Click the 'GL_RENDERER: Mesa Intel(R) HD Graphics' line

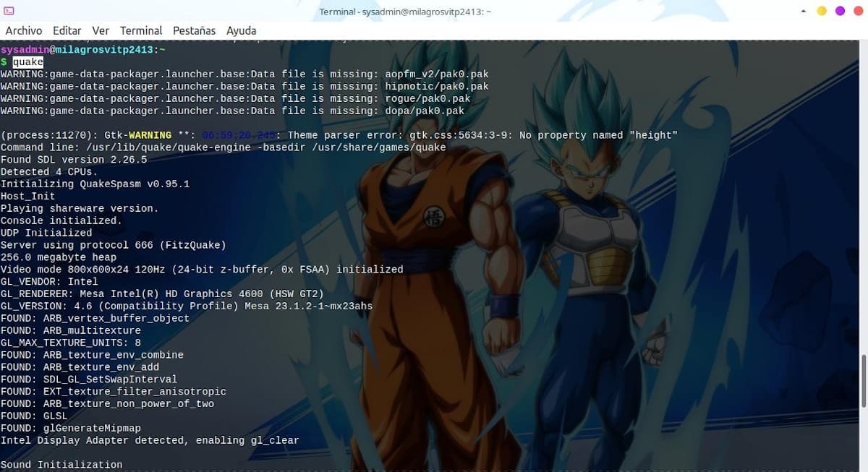[x=162, y=294]
